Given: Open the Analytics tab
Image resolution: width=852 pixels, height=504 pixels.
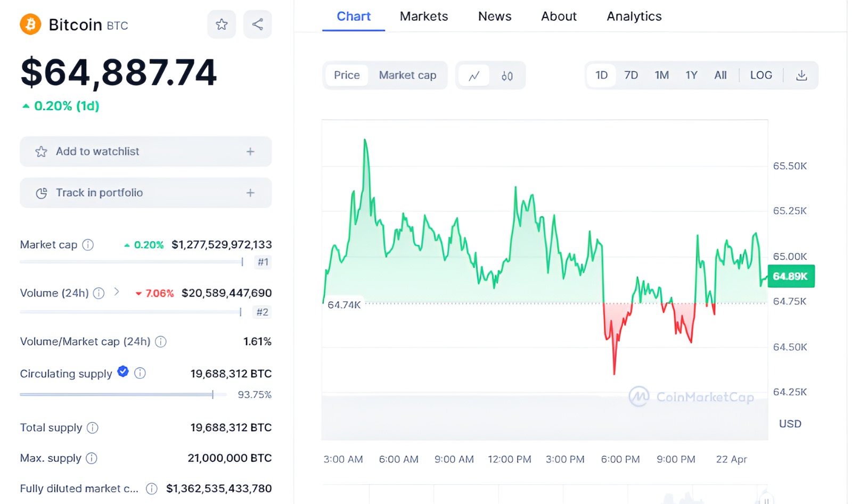Looking at the screenshot, I should pyautogui.click(x=634, y=16).
